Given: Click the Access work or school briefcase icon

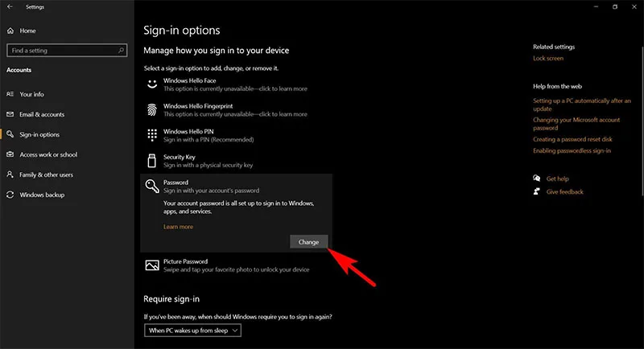Looking at the screenshot, I should click(10, 154).
